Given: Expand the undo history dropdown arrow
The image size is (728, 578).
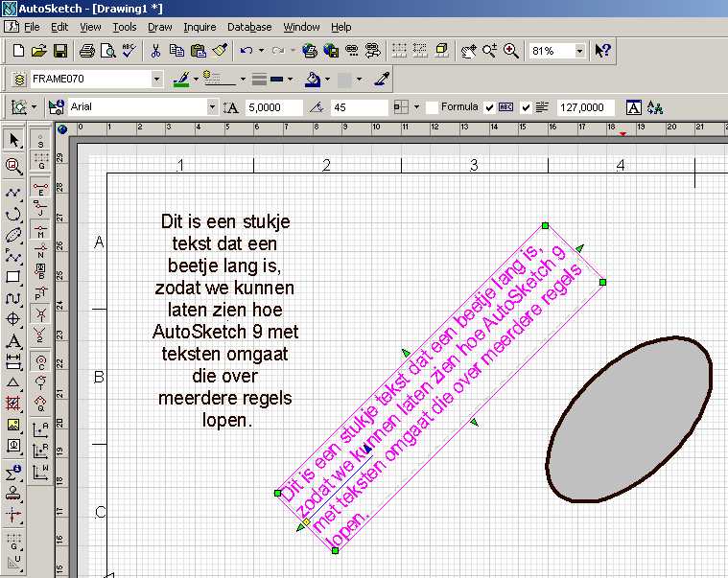Looking at the screenshot, I should coord(261,51).
